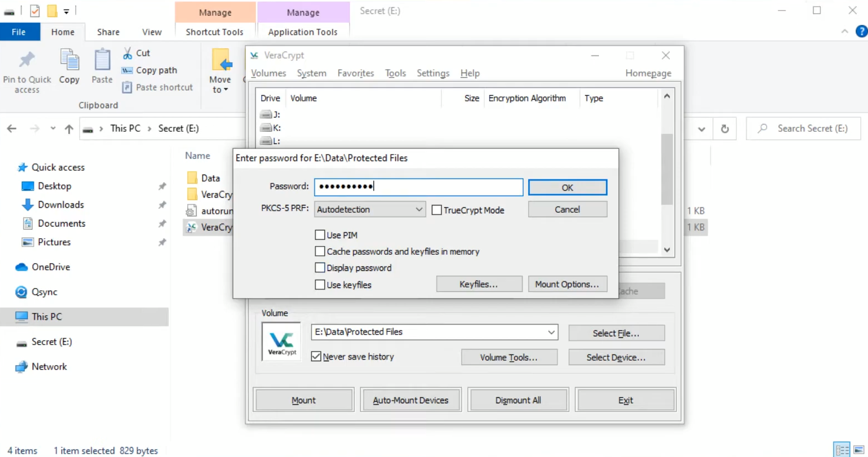Open the VeraCrypt System menu
Viewport: 868px width, 457px height.
coord(312,73)
